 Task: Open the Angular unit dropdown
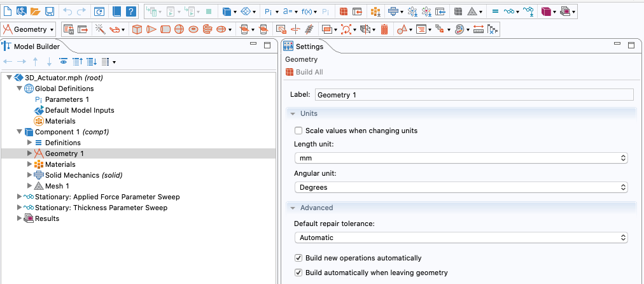tap(461, 187)
